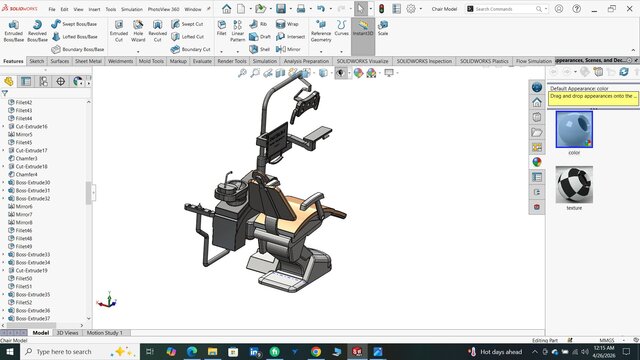Collapse the FeatureManager panel handle
The image size is (640, 360).
click(93, 192)
